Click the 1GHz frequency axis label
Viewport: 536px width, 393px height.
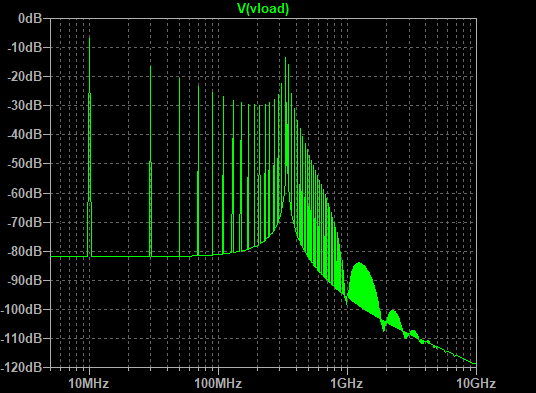(347, 383)
